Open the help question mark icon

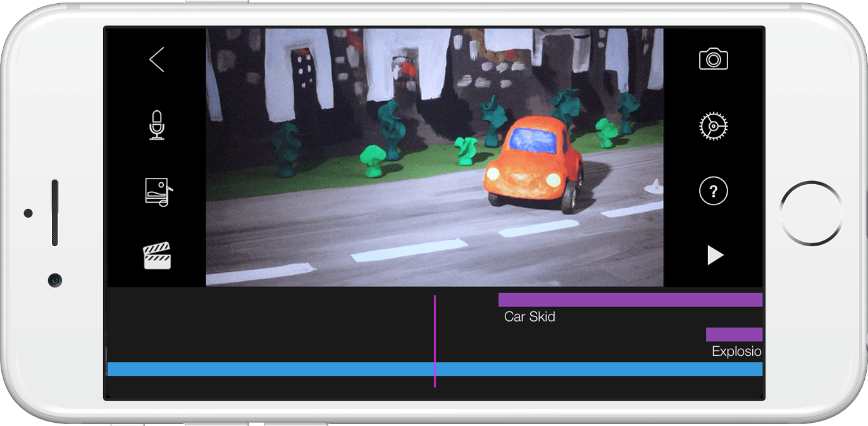click(714, 191)
